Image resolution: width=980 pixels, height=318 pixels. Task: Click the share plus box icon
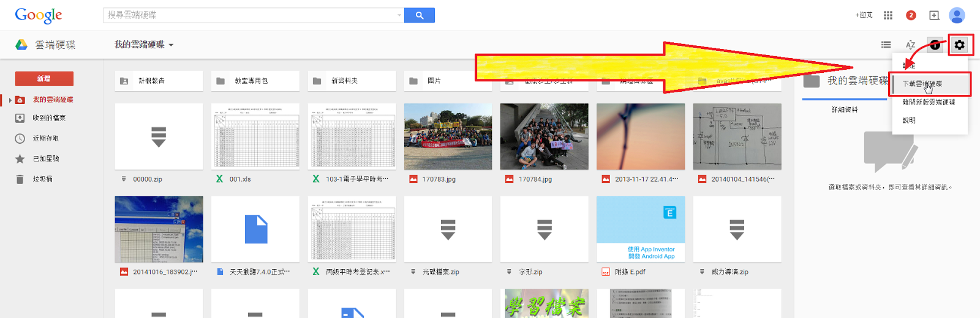(x=934, y=15)
